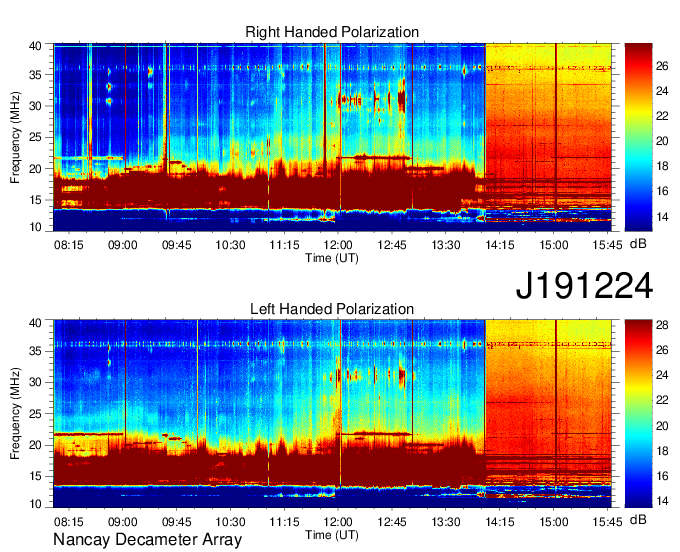Click the 13:30 tick on Right Handed time axis

[x=446, y=245]
